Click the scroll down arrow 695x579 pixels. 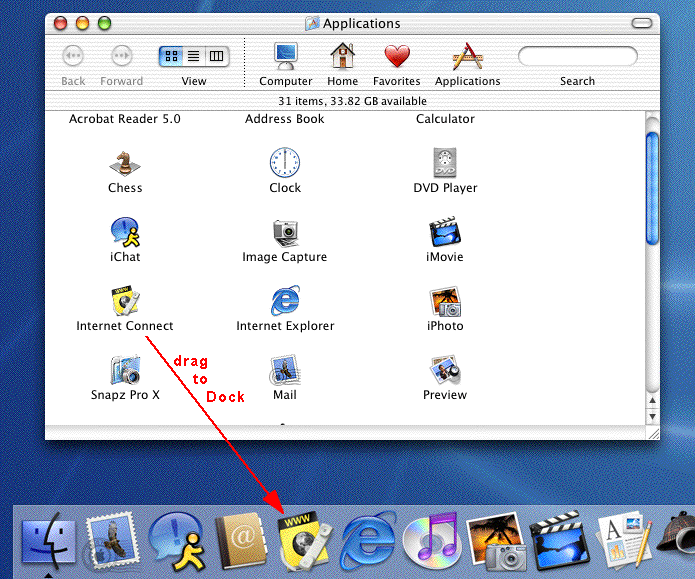click(x=652, y=417)
